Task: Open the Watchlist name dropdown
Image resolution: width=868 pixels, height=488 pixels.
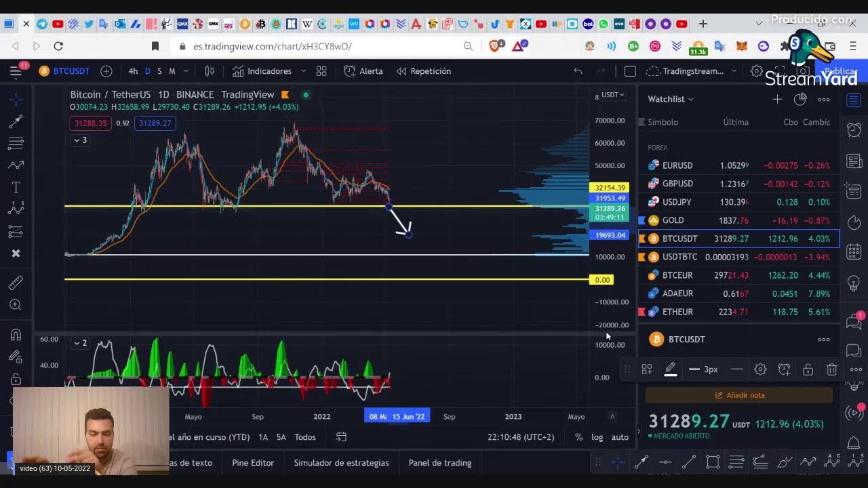Action: tap(671, 99)
